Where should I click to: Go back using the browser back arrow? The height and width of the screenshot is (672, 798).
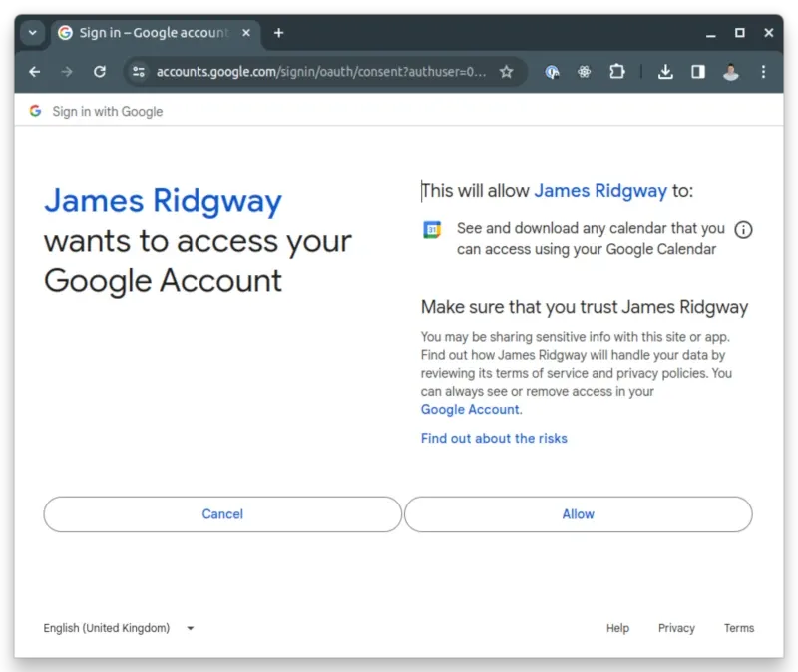(x=35, y=72)
